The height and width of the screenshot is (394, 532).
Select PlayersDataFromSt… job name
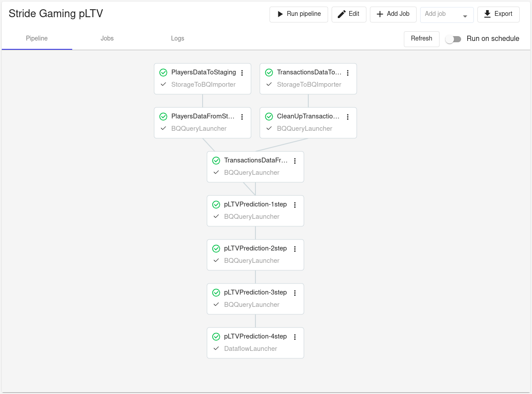pos(203,116)
